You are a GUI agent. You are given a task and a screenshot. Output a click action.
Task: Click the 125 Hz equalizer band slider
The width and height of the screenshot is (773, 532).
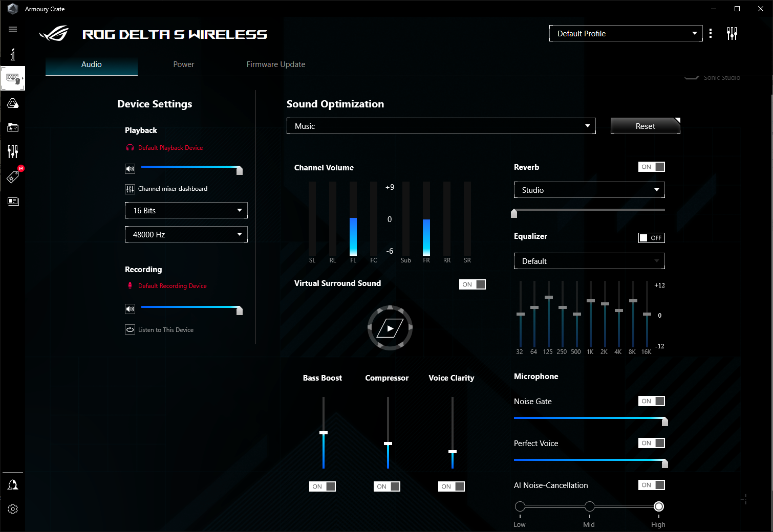coord(549,314)
